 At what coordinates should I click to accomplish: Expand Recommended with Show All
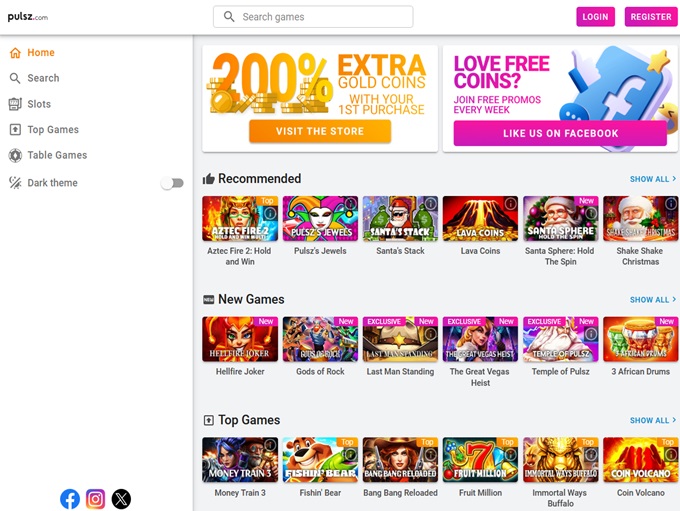[x=653, y=179]
